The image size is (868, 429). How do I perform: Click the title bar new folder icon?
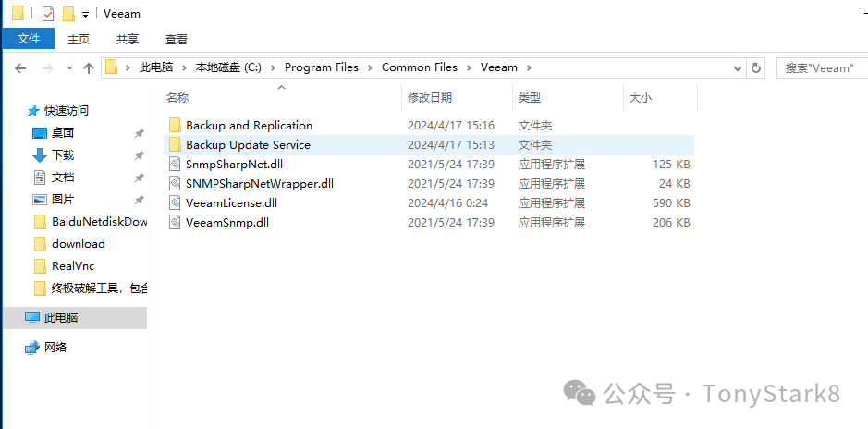pyautogui.click(x=68, y=13)
